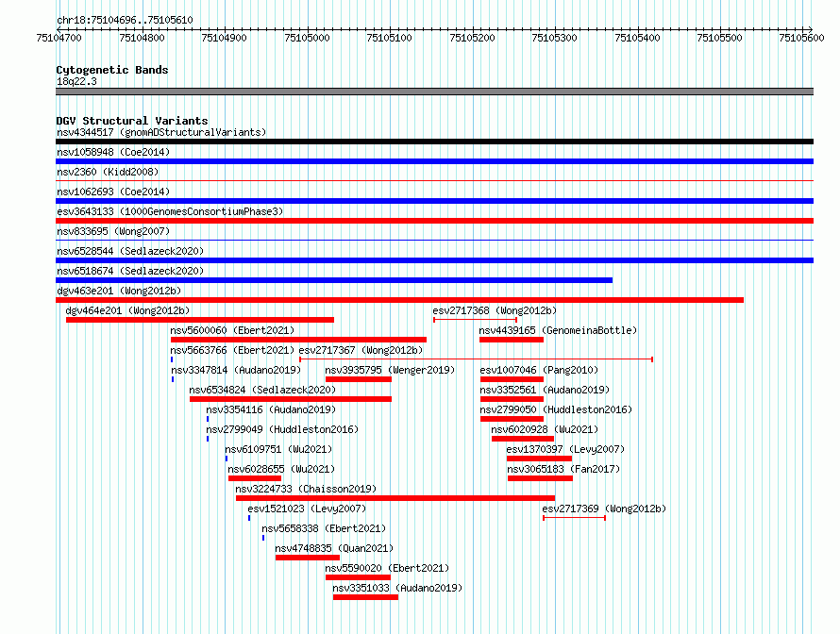The width and height of the screenshot is (840, 634).
Task: Select the gray 18q22.3 cytogenetic band bar
Action: (434, 92)
